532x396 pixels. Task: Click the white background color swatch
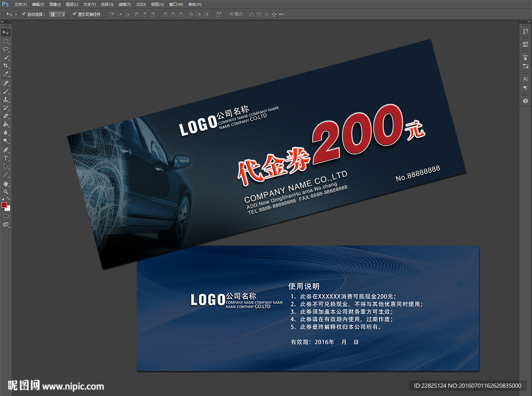8,209
